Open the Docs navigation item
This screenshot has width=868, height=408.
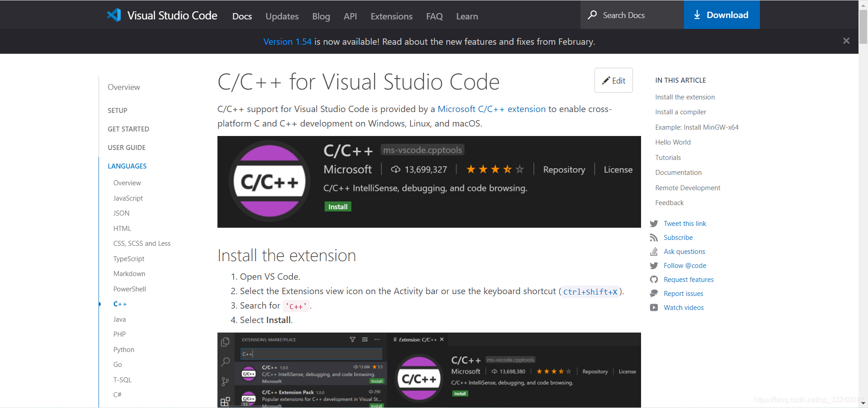click(242, 16)
